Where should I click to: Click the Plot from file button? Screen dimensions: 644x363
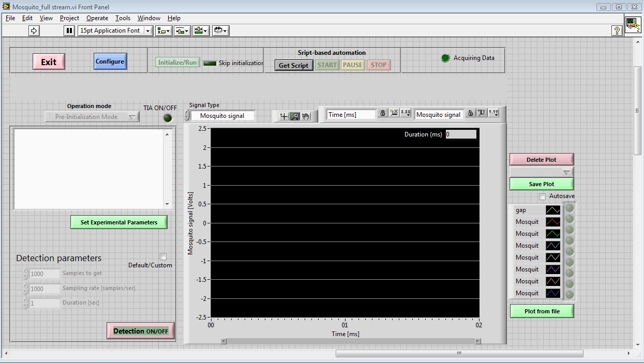[542, 311]
